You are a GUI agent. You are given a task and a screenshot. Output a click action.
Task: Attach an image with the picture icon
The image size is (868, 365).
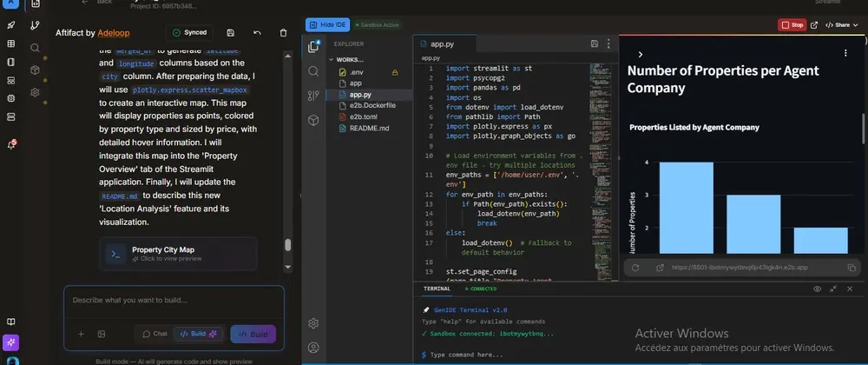click(x=102, y=334)
